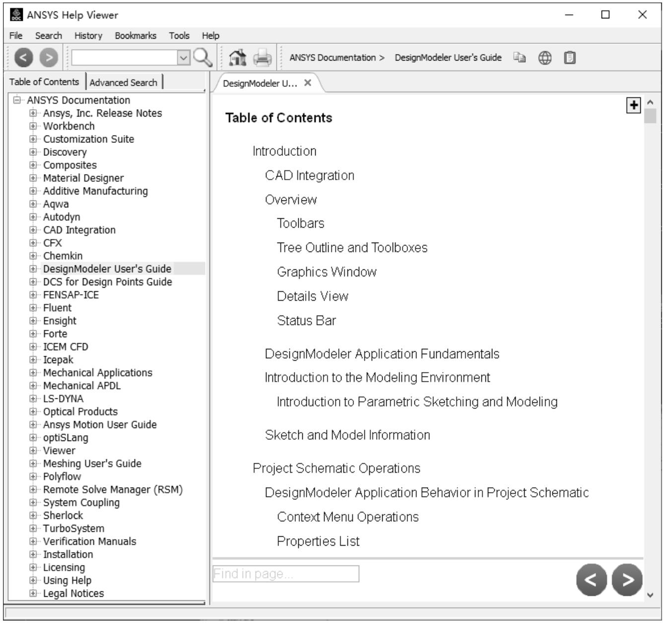
Task: Click the forward arrow in the toolbar
Action: click(49, 58)
